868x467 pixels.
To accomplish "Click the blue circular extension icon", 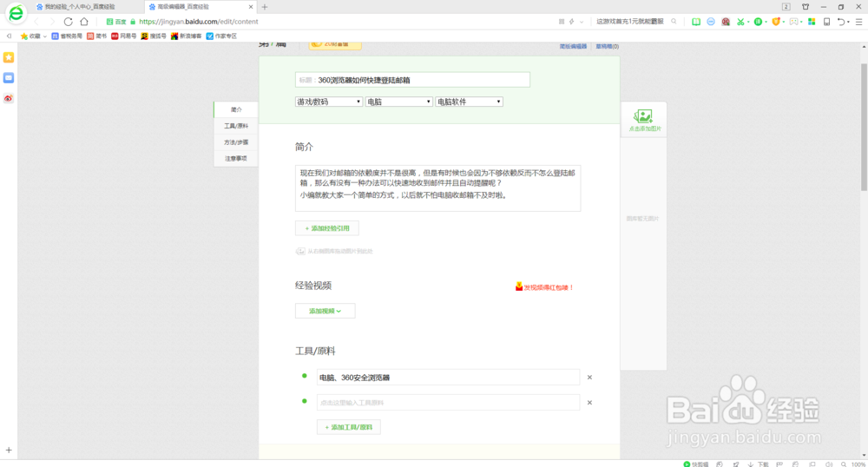I will click(711, 22).
